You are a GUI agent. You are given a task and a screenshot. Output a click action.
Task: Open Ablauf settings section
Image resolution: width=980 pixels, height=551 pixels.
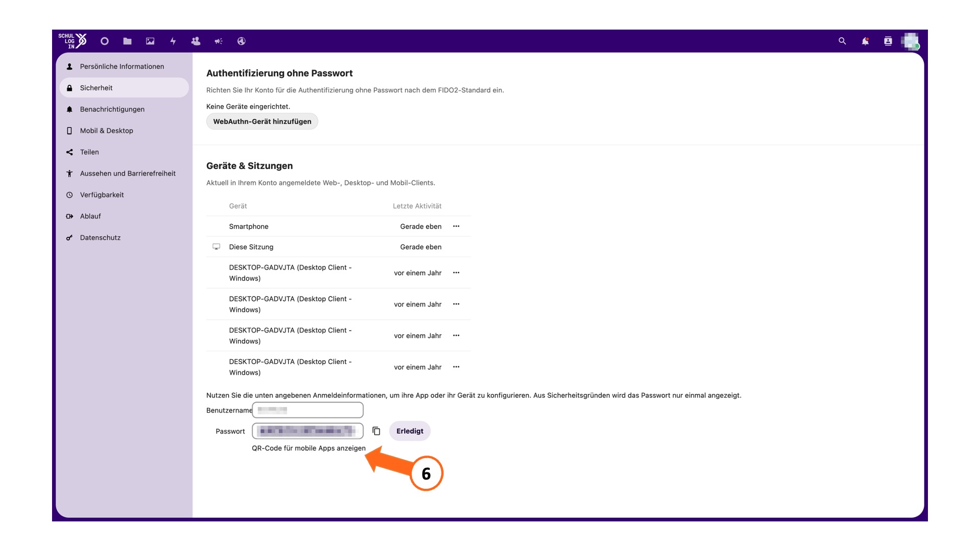[124, 216]
